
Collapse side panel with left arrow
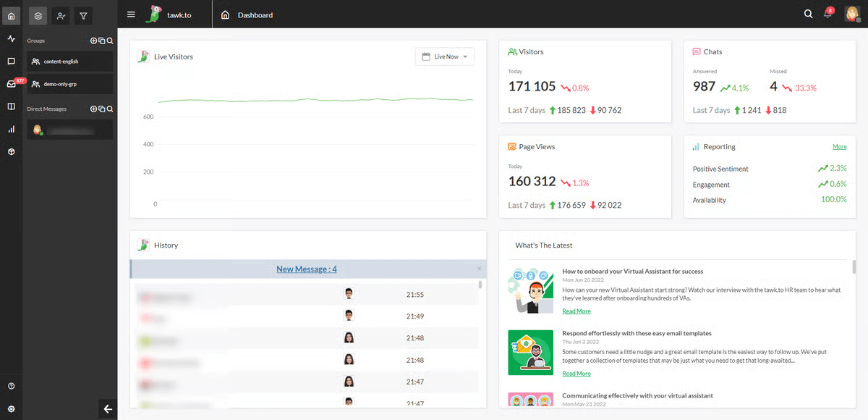point(108,409)
